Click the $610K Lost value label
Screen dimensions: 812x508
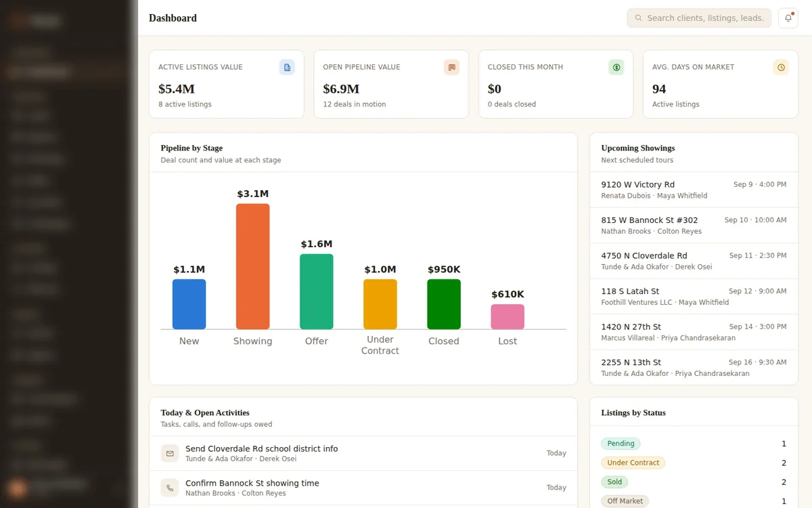click(507, 294)
